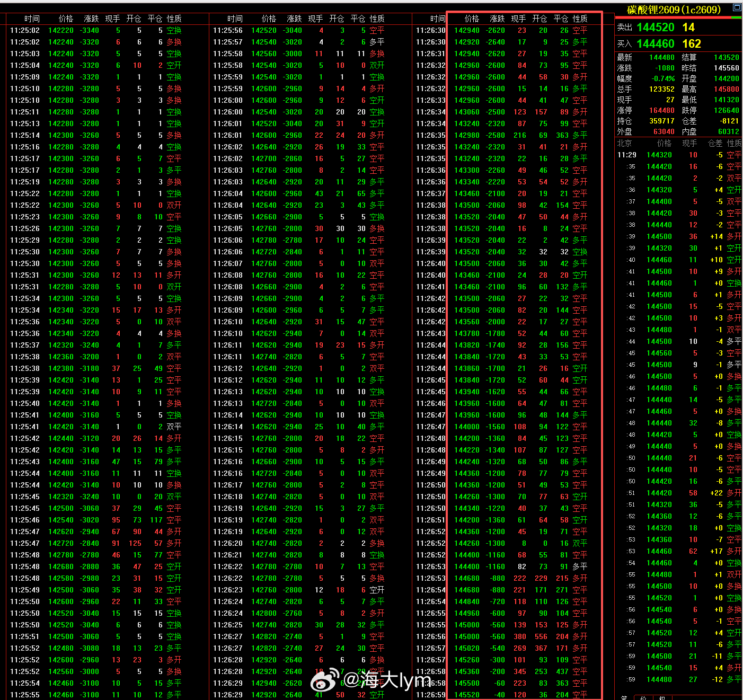Click the window restore icon beside 碳酸锂2609 title
Screen dimensions: 743x700
[737, 7]
